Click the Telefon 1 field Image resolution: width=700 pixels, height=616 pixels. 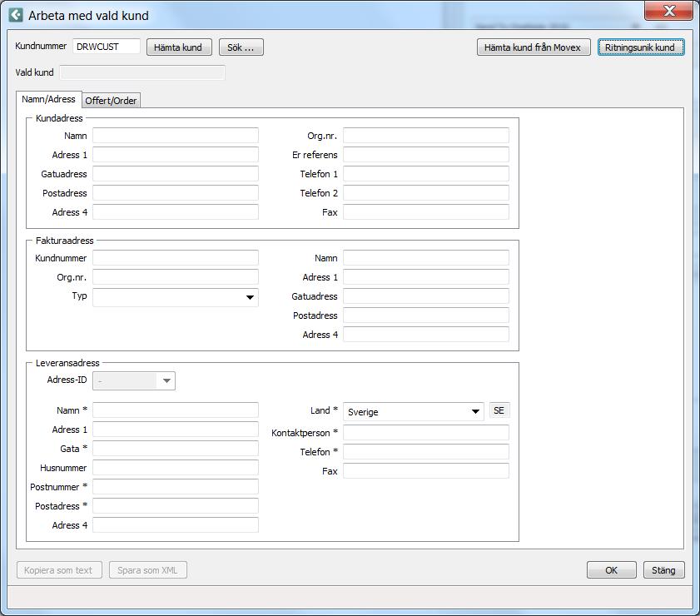426,174
